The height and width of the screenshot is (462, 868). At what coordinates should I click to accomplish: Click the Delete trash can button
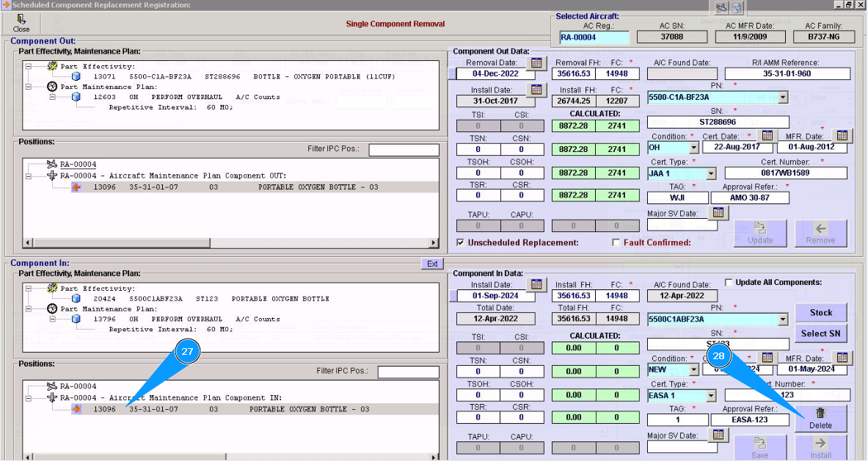(820, 418)
